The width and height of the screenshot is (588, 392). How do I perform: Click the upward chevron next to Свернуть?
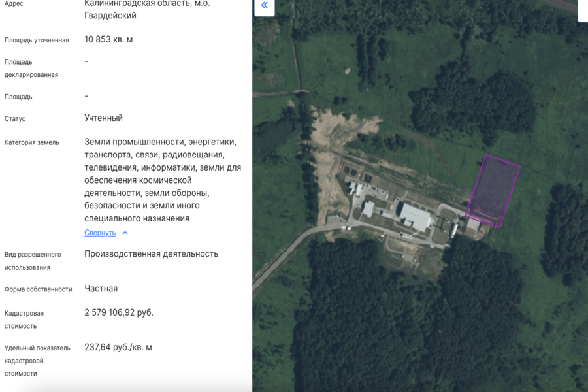(x=124, y=233)
